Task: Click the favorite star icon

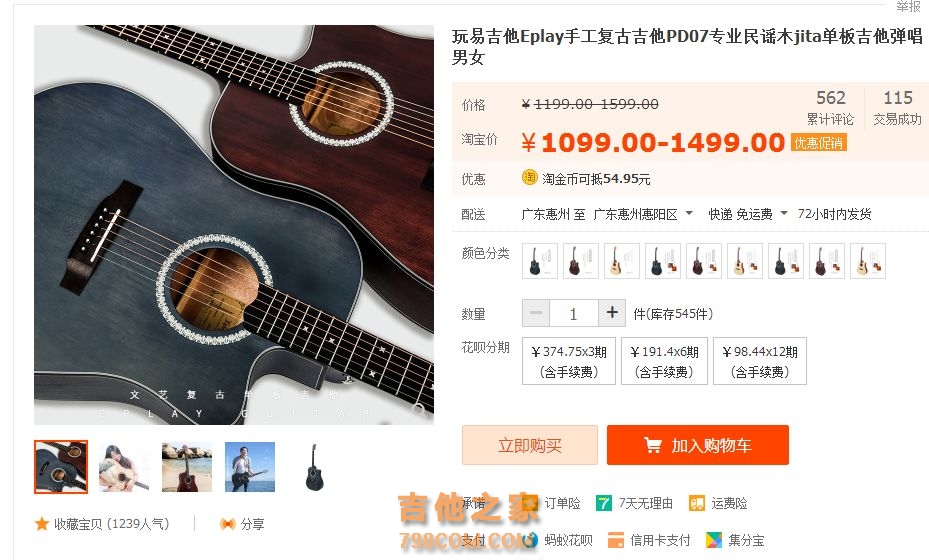Action: (x=41, y=524)
